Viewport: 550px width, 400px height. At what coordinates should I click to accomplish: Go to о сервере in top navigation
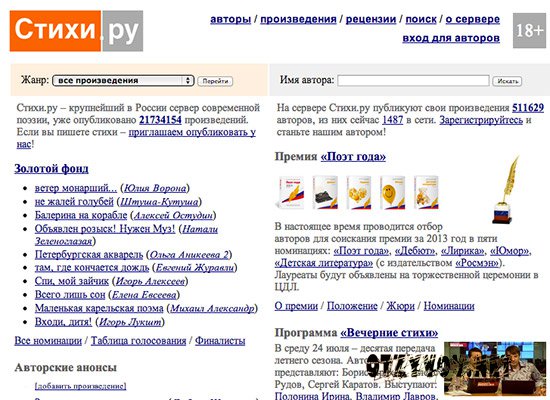click(x=472, y=19)
